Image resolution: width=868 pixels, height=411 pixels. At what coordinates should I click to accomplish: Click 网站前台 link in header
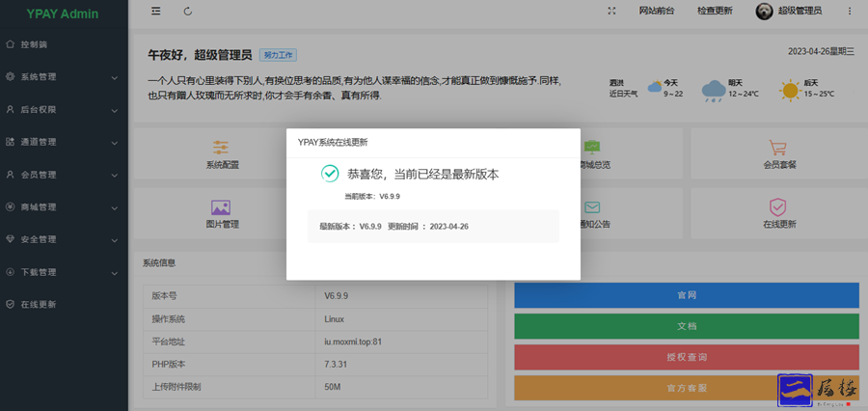[x=657, y=11]
